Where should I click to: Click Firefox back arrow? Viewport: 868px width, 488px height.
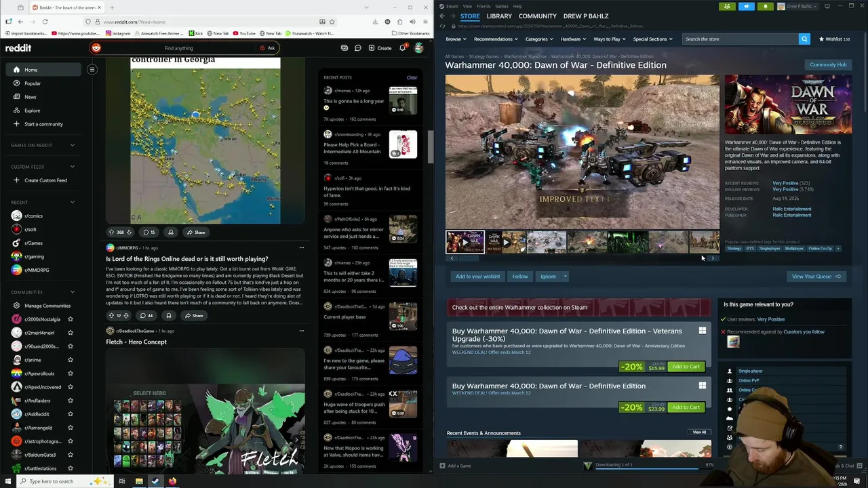[20, 22]
